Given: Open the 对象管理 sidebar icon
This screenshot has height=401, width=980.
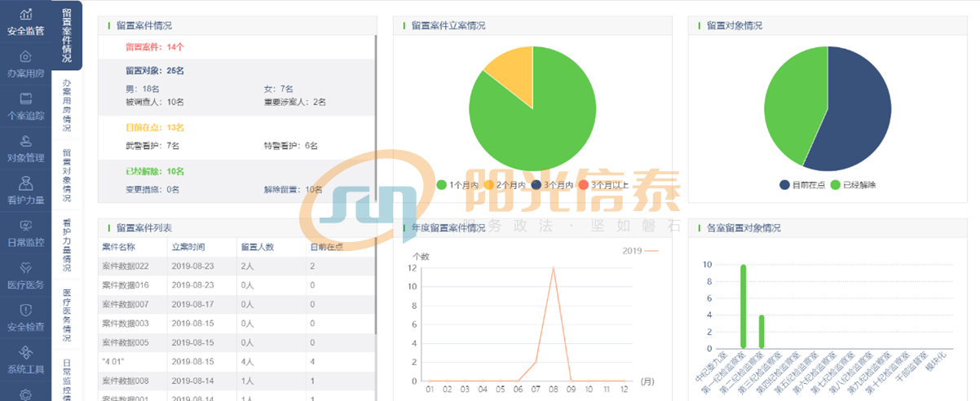Looking at the screenshot, I should (x=25, y=140).
